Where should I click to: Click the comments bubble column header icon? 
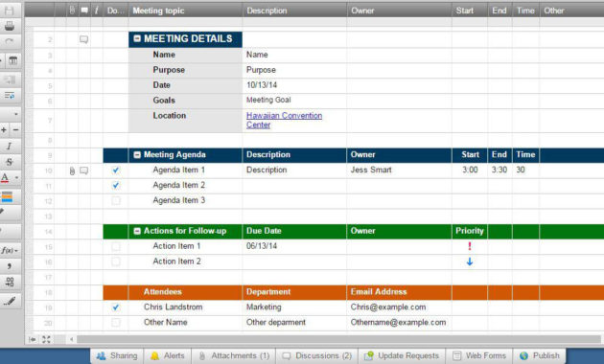[x=84, y=11]
